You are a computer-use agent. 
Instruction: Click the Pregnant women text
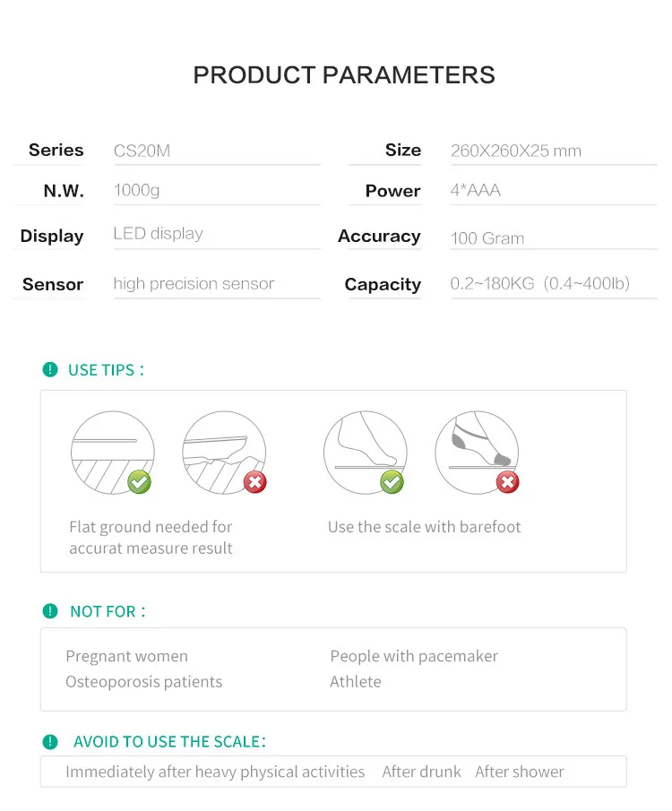[x=126, y=656]
